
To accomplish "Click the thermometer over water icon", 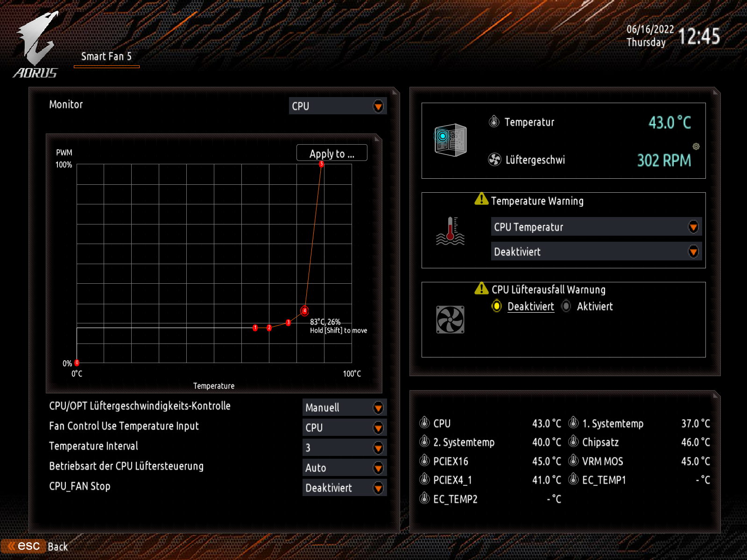I will [450, 231].
